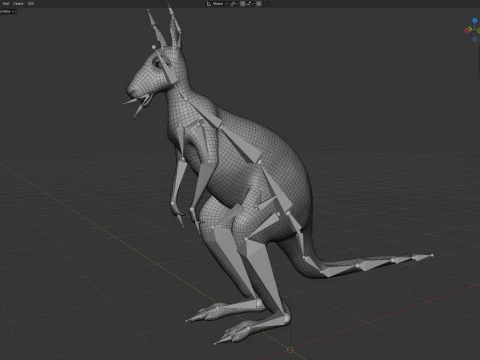Click the blue Z axis on the navigation gizmo
Image resolution: width=480 pixels, height=360 pixels.
click(475, 20)
